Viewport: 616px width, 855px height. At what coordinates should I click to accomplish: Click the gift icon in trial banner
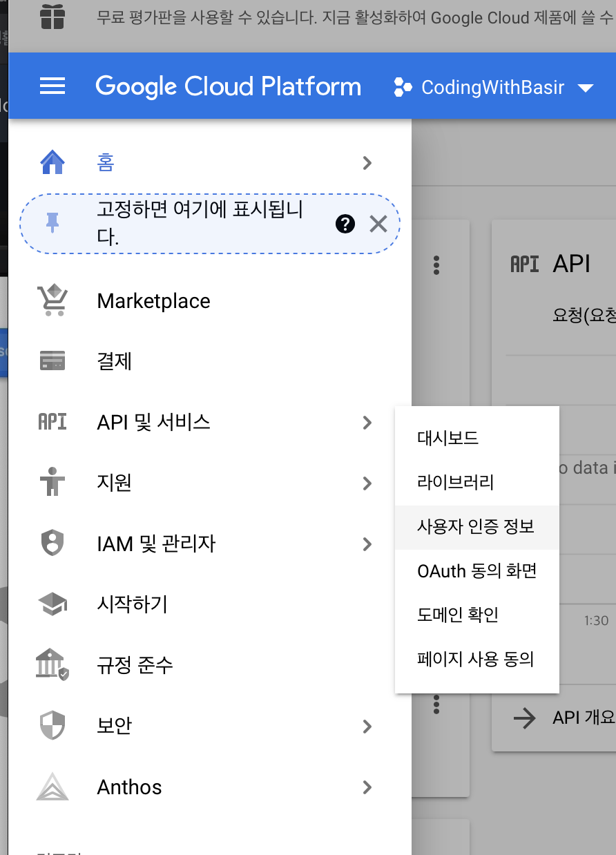[53, 17]
